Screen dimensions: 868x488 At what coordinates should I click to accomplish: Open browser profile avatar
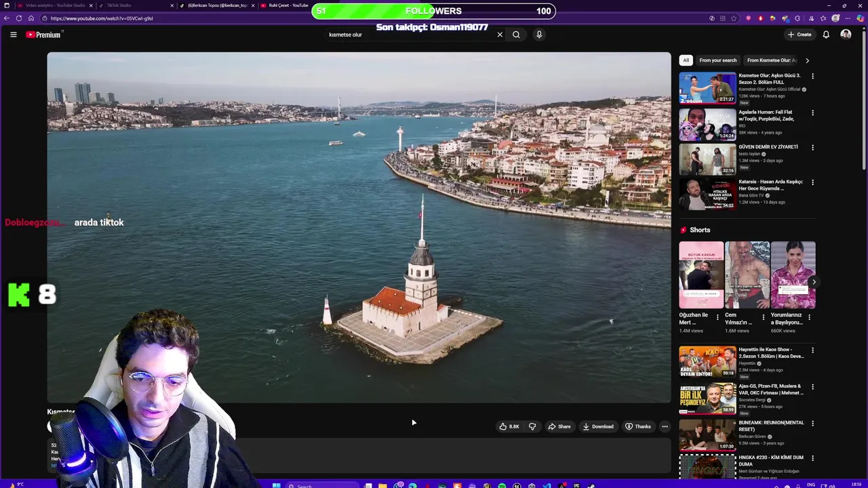(x=835, y=18)
